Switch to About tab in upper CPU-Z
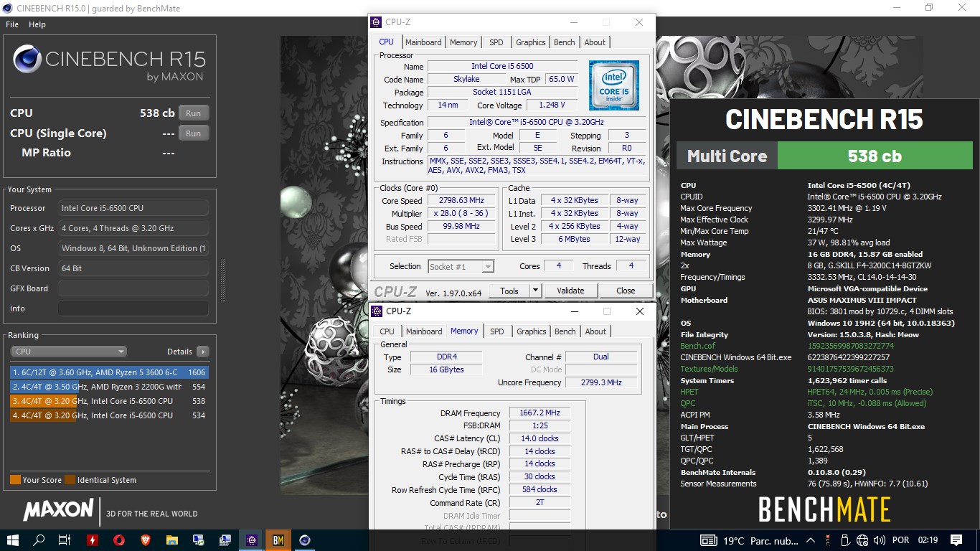 [x=595, y=42]
